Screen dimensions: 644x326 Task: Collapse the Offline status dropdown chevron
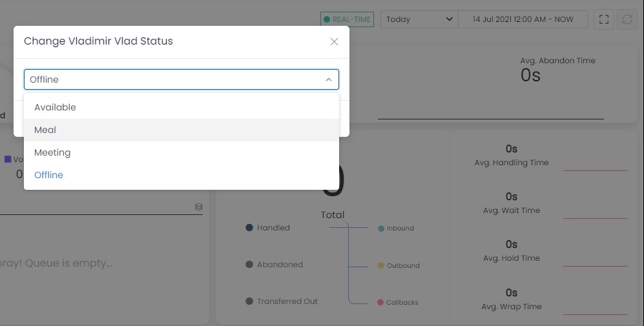329,79
